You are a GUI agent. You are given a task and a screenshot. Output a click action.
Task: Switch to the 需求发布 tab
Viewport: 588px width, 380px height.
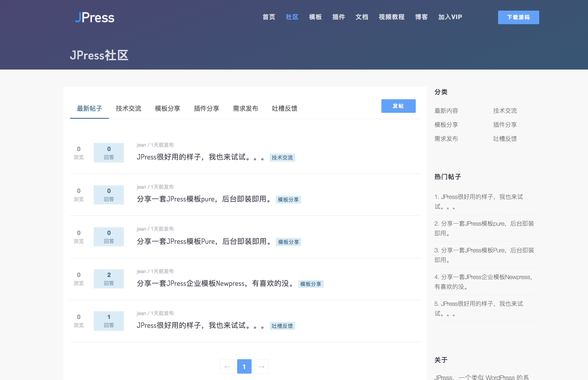point(245,108)
